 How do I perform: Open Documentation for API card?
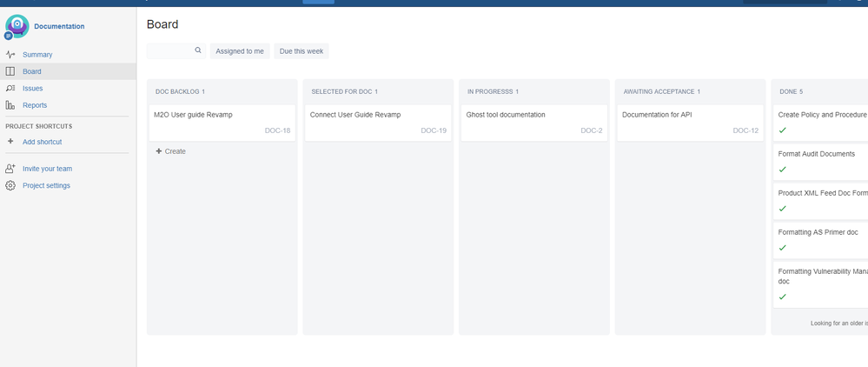click(690, 123)
